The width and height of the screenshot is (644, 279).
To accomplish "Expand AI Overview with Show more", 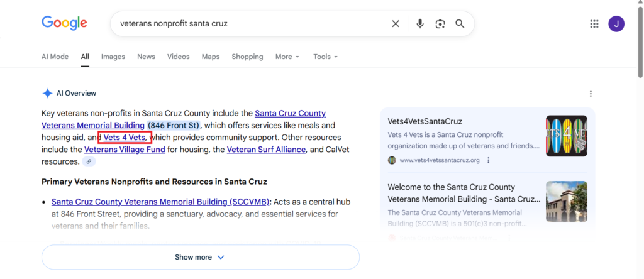I will tap(200, 257).
